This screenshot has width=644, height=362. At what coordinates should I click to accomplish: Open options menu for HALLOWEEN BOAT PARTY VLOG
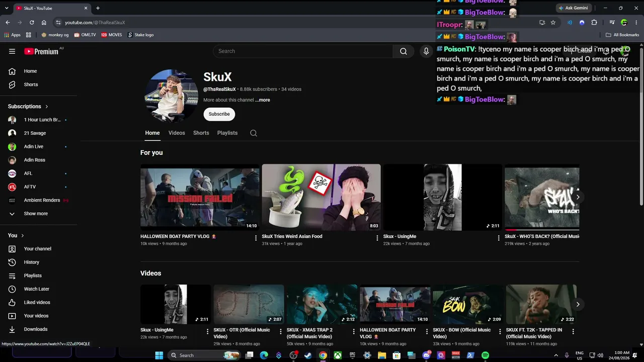[x=256, y=238]
